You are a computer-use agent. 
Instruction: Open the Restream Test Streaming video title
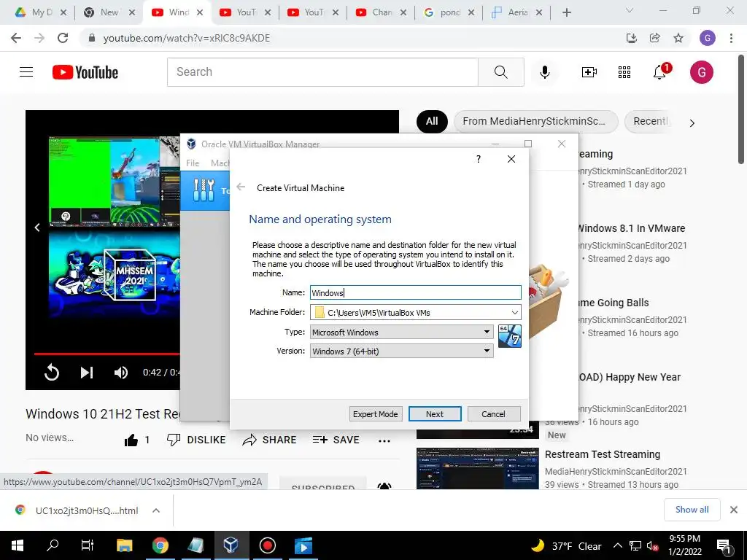coord(603,454)
